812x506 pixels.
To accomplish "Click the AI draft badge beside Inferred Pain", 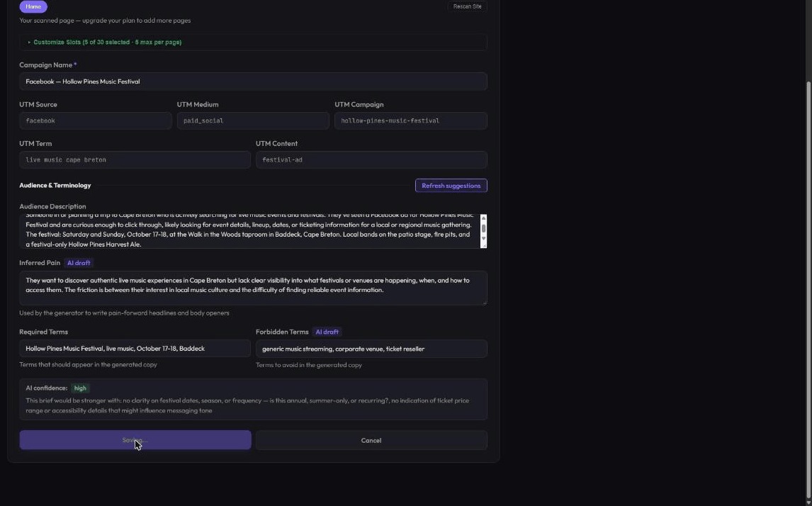I will 79,263.
